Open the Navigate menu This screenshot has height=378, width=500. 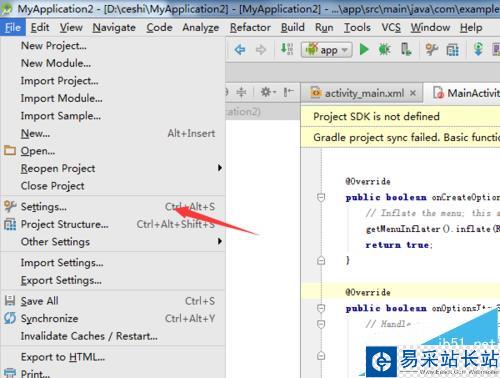[114, 27]
